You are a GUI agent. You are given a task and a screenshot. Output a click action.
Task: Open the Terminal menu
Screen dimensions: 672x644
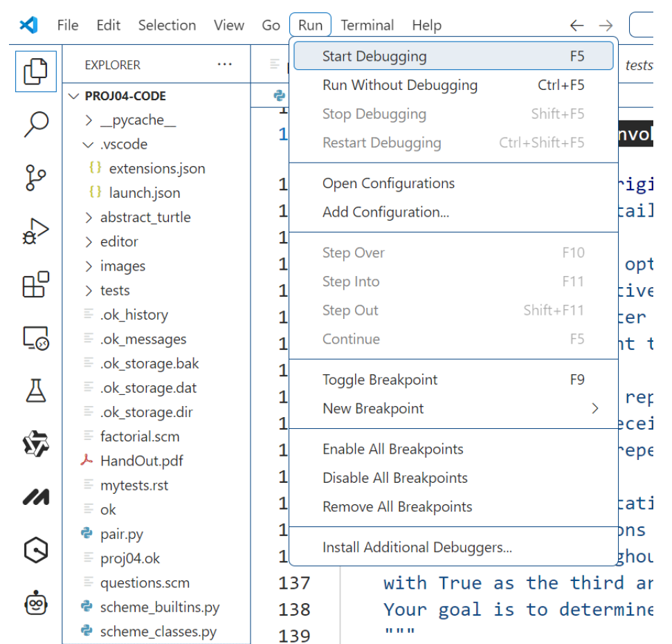[x=367, y=26]
